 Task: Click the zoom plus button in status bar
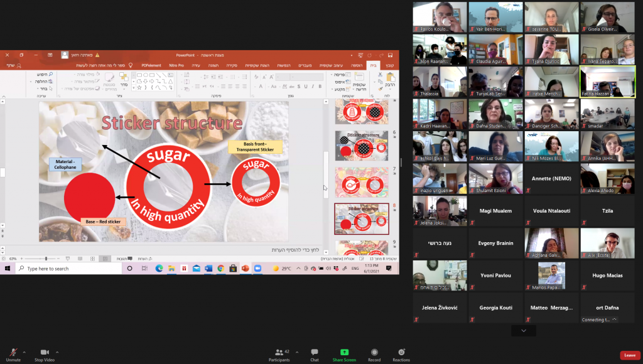coord(21,259)
